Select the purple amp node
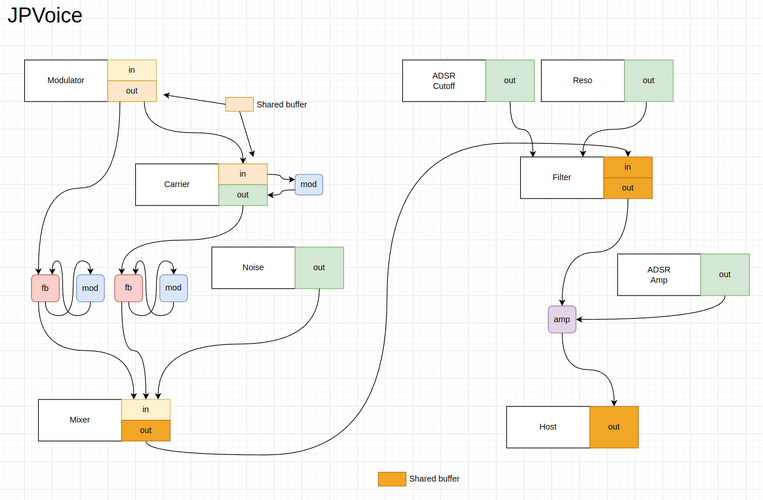This screenshot has width=763, height=500. pos(562,320)
